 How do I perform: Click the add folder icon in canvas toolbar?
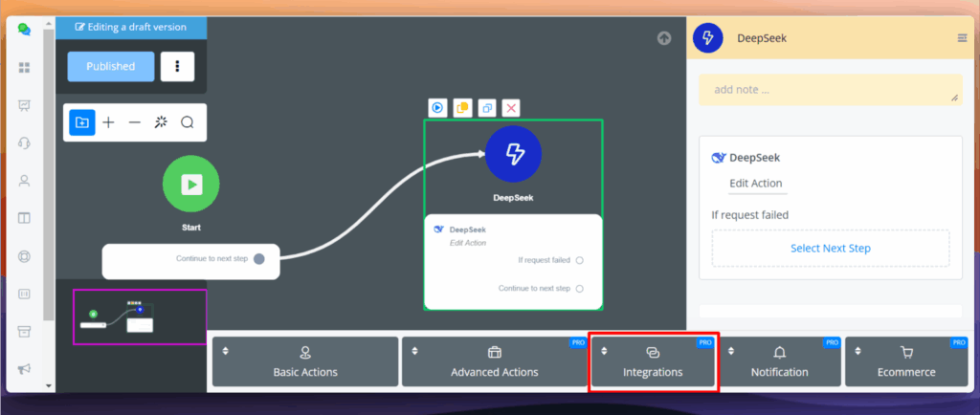pyautogui.click(x=81, y=122)
